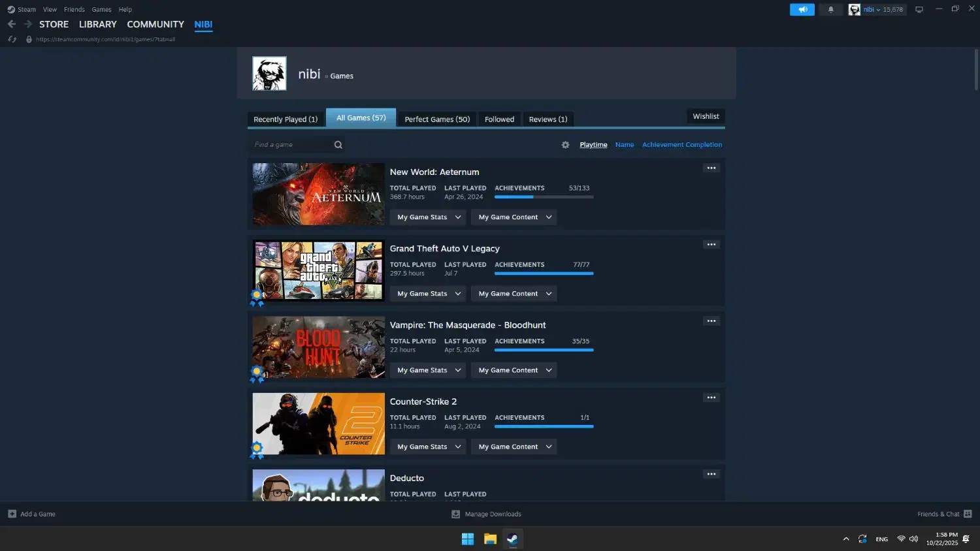980x551 pixels.
Task: Click the Find a game field
Action: (291, 145)
